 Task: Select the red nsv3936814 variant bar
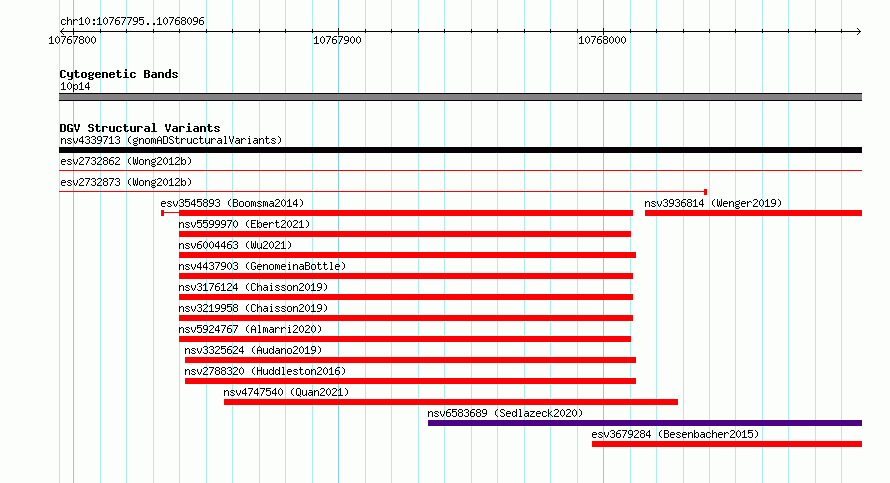coord(753,213)
